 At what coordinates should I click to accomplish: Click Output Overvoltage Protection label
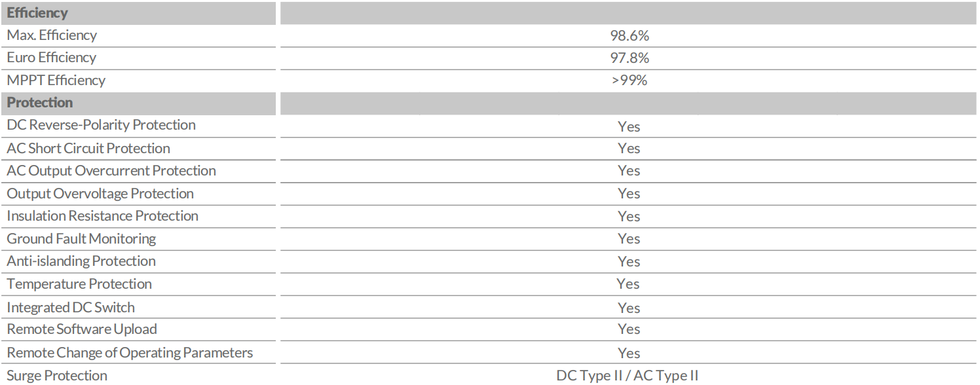(x=100, y=194)
